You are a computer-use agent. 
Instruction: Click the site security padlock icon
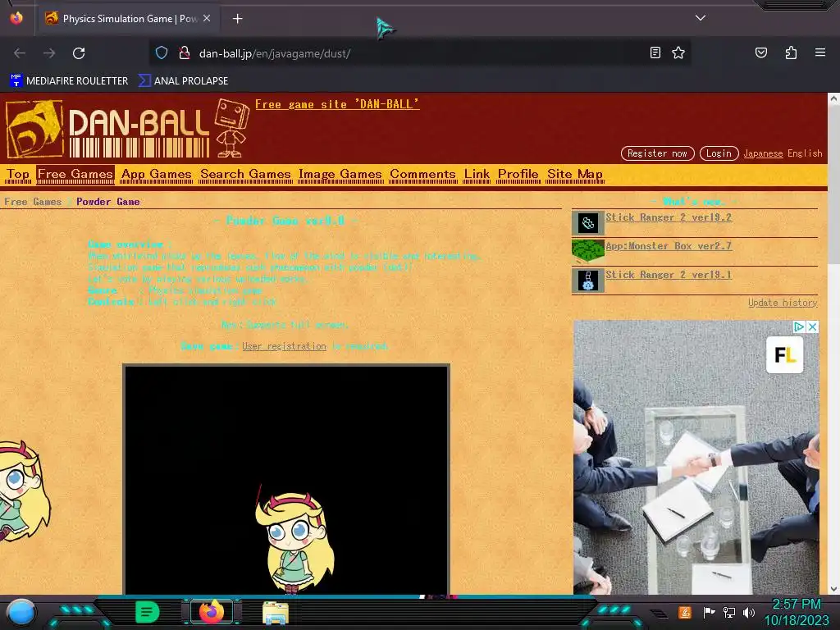tap(185, 53)
